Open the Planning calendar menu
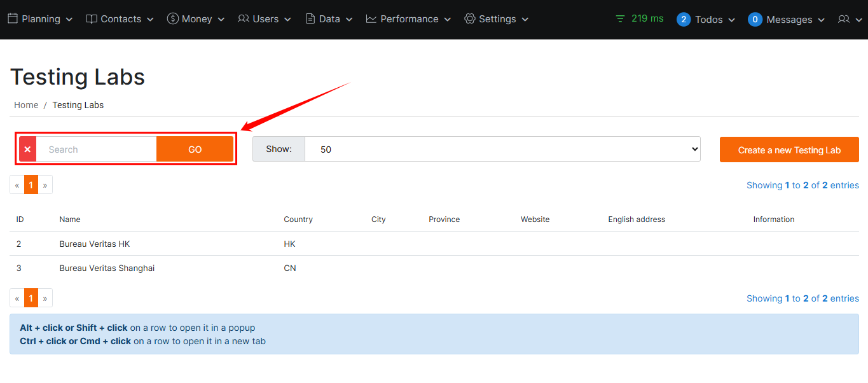The height and width of the screenshot is (383, 868). [x=40, y=19]
